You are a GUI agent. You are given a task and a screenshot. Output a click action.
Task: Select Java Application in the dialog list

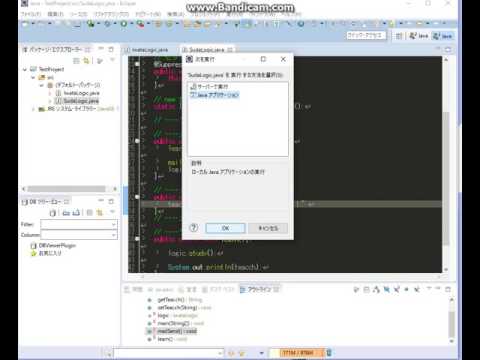click(214, 95)
